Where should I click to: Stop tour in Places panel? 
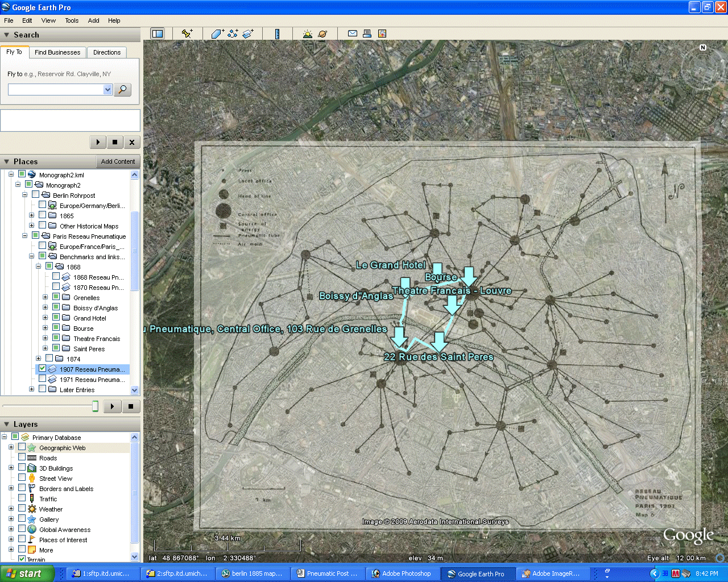coord(131,406)
